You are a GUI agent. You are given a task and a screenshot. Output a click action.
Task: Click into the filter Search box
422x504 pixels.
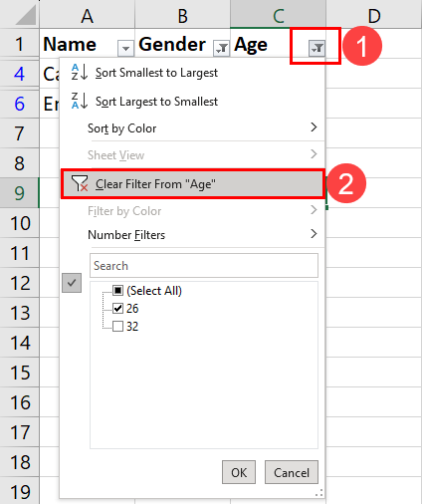point(204,266)
